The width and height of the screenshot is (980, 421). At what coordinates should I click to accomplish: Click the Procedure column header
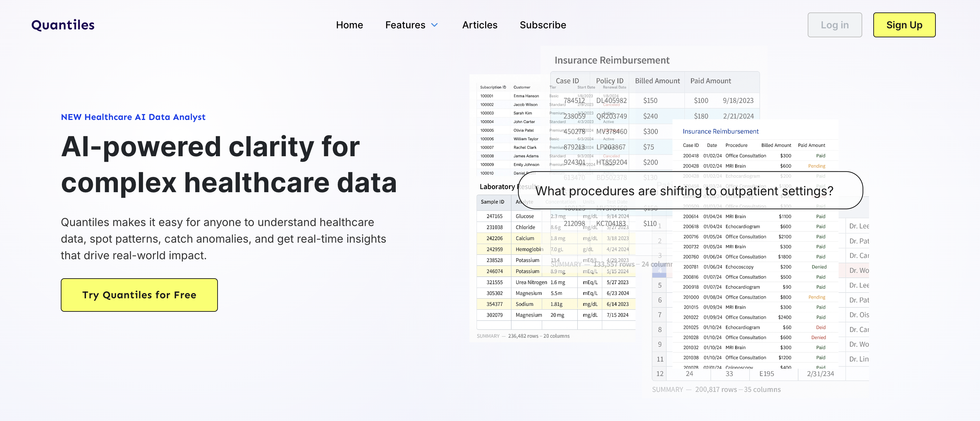pos(736,146)
